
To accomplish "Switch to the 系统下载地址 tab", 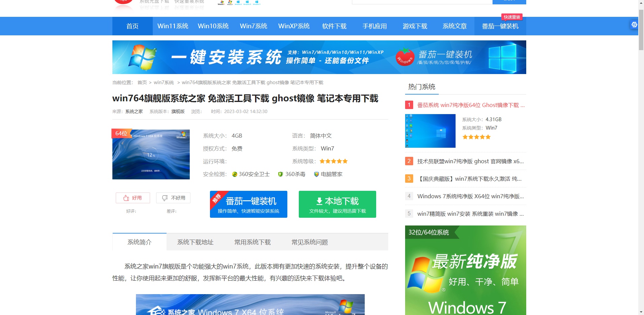I will [x=195, y=242].
